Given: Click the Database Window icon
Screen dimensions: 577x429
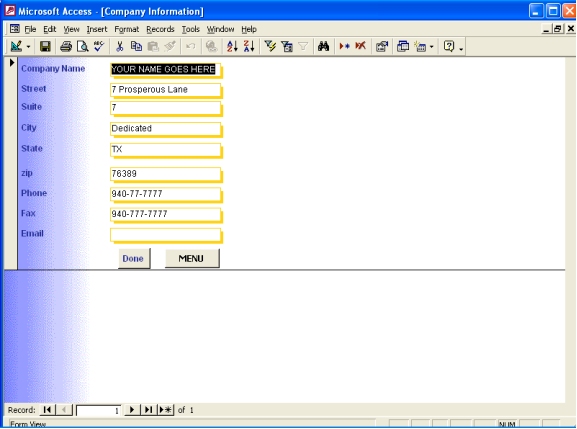Looking at the screenshot, I should coord(403,46).
